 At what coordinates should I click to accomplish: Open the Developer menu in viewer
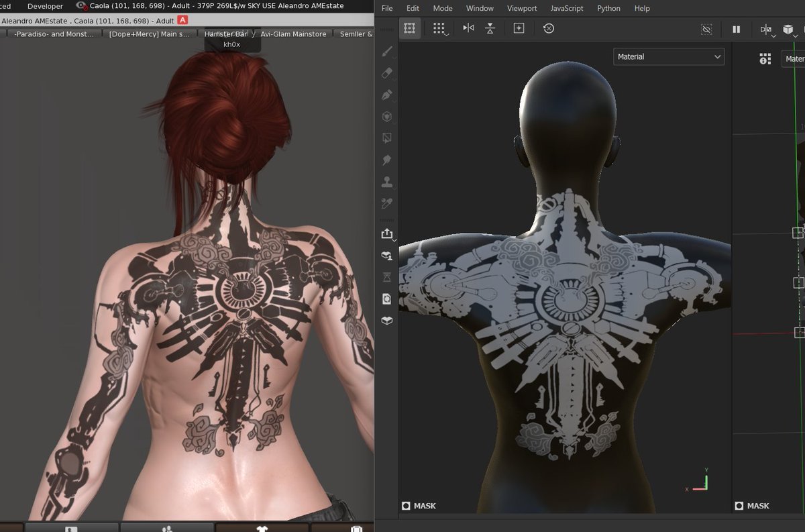tap(45, 6)
